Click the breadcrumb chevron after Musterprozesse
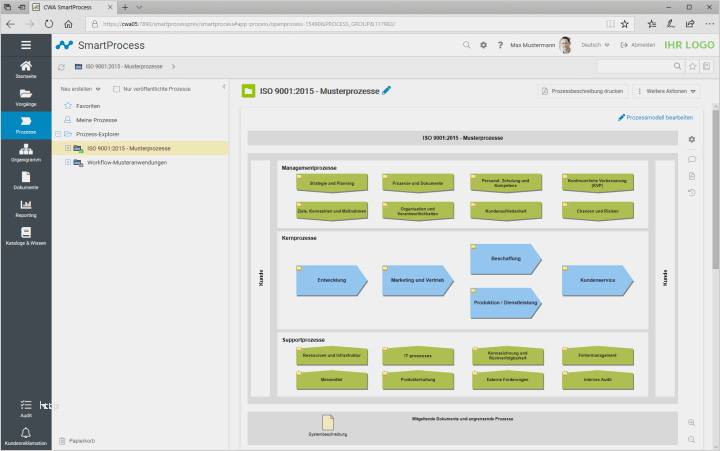This screenshot has width=720, height=451. click(173, 67)
